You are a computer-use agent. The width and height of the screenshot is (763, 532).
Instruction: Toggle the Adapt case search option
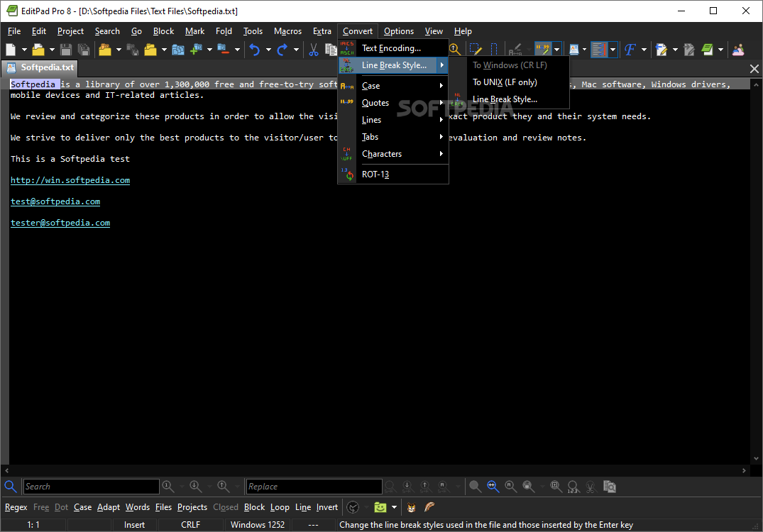(109, 507)
